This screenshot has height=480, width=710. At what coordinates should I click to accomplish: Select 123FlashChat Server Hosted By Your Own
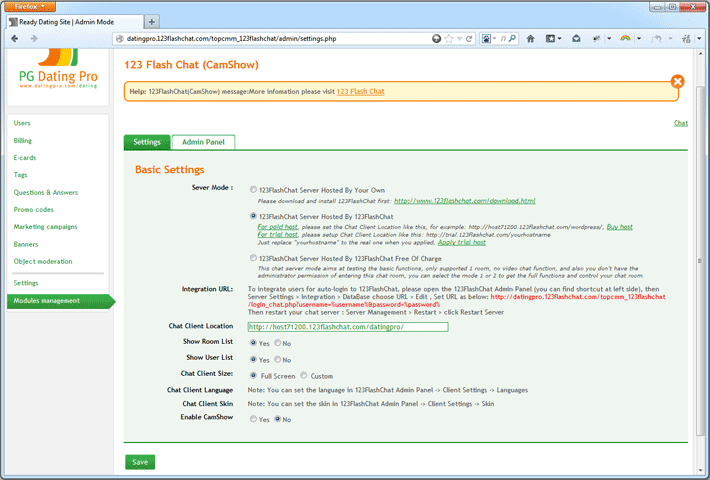(252, 188)
